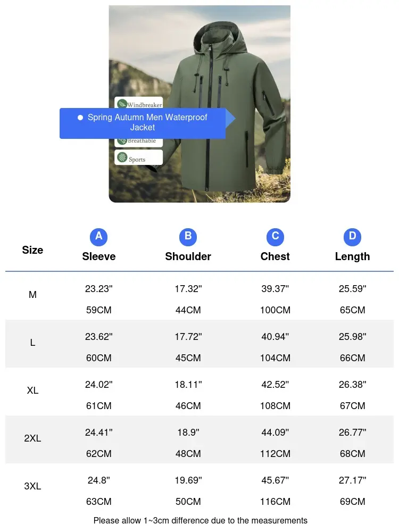
Task: Click the Windbreaker feature badge
Action: tap(139, 103)
